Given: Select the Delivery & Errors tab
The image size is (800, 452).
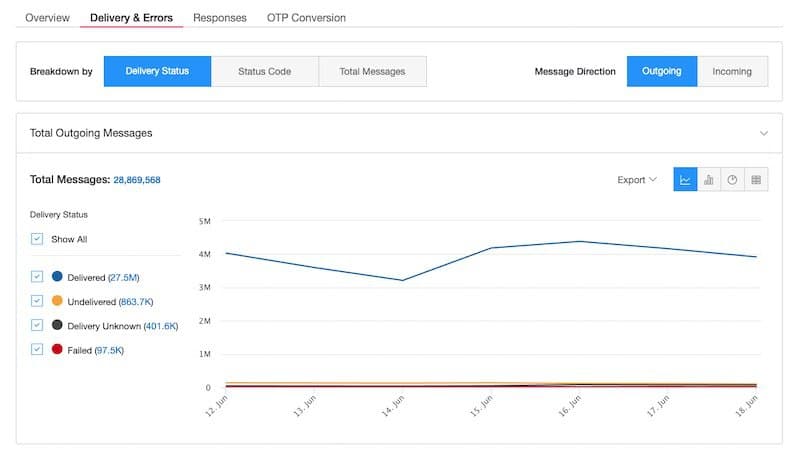Looking at the screenshot, I should [131, 18].
